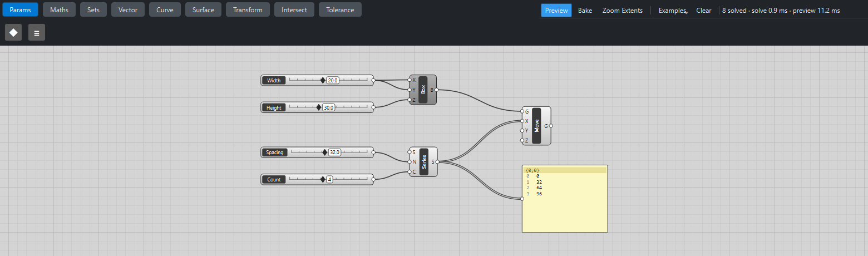The image size is (868, 256).
Task: Click the three-line panel component icon
Action: click(37, 33)
